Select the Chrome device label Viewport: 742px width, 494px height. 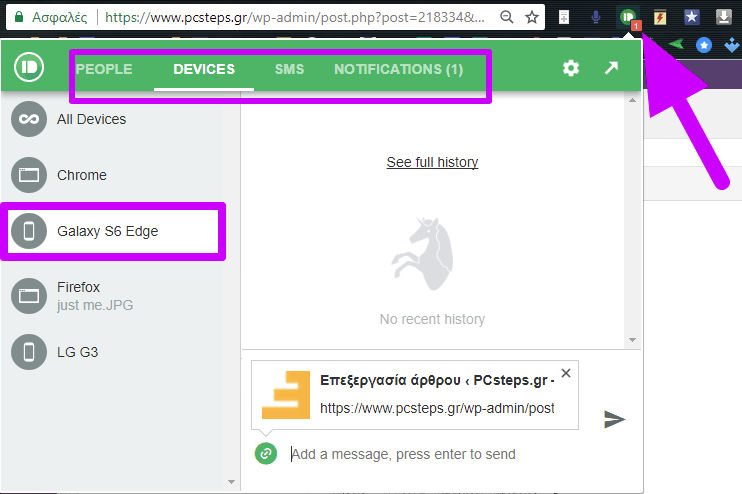pos(82,175)
